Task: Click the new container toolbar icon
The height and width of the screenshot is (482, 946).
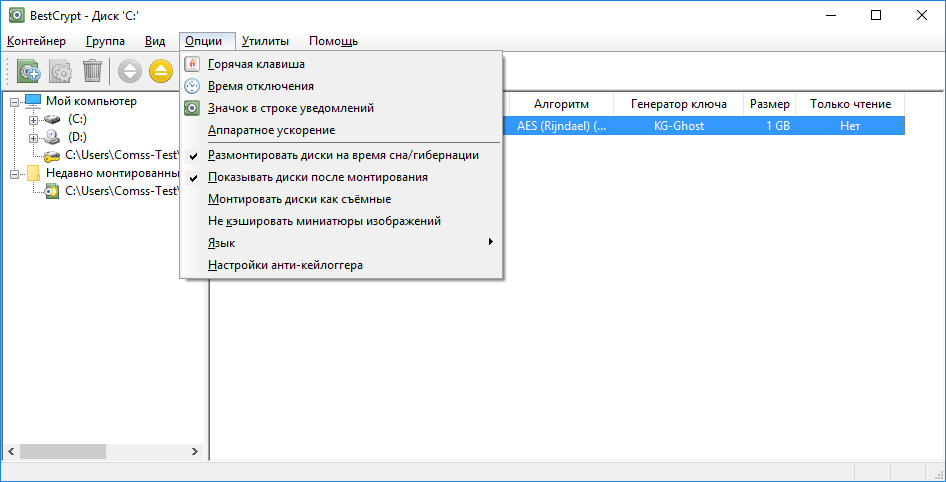Action: point(28,72)
